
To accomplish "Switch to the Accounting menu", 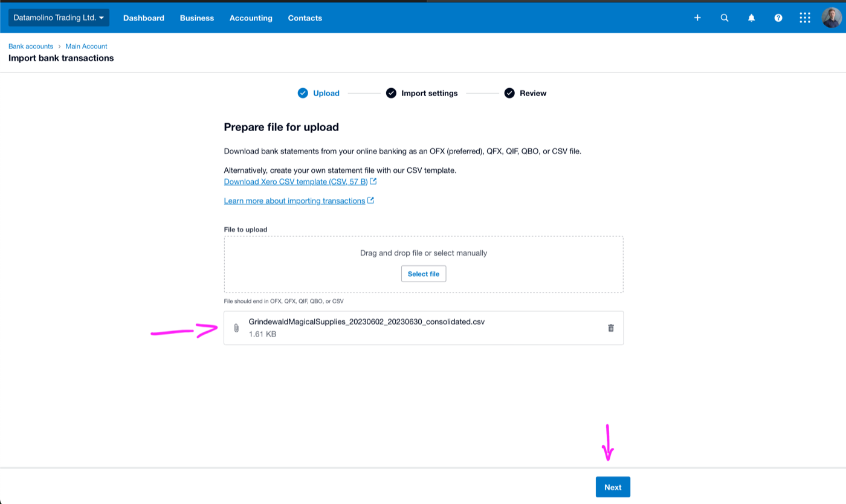I will (251, 18).
